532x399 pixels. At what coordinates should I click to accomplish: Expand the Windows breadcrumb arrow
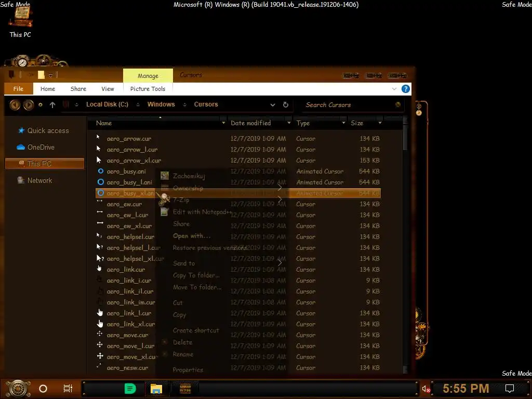coord(184,105)
